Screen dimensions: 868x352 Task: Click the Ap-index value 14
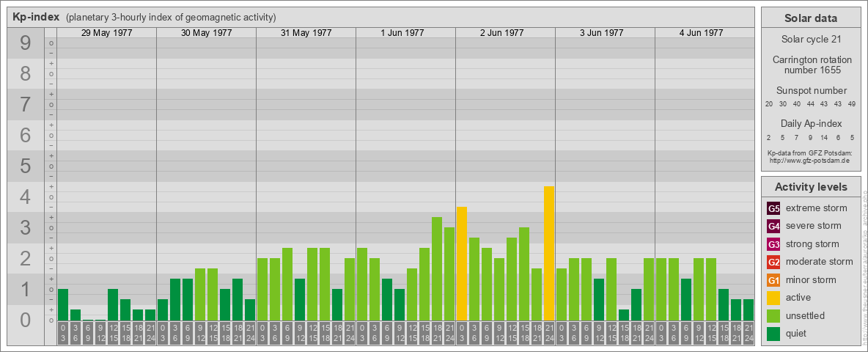(x=824, y=137)
